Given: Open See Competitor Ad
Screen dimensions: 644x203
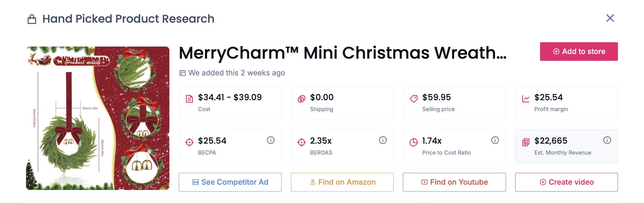Looking at the screenshot, I should click(x=230, y=182).
